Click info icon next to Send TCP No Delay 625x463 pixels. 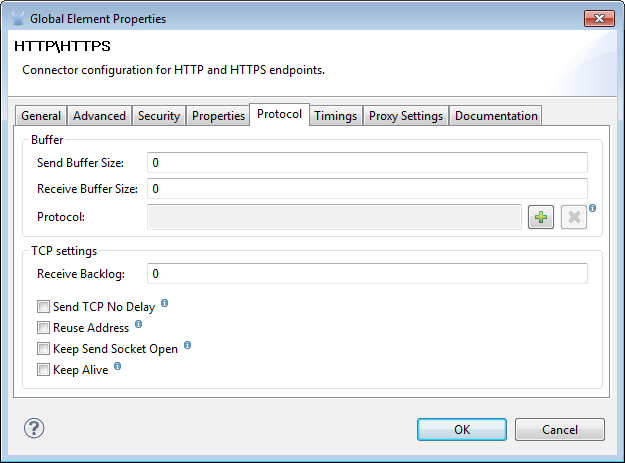164,303
